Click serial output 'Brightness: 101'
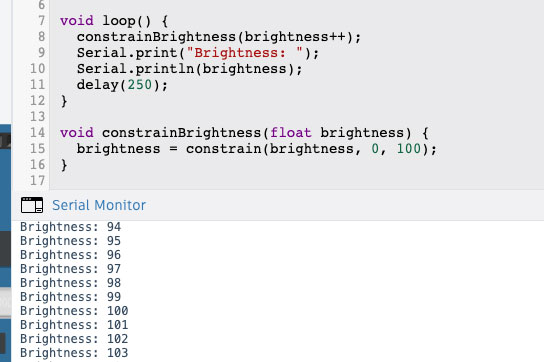544x362 pixels. 74,325
